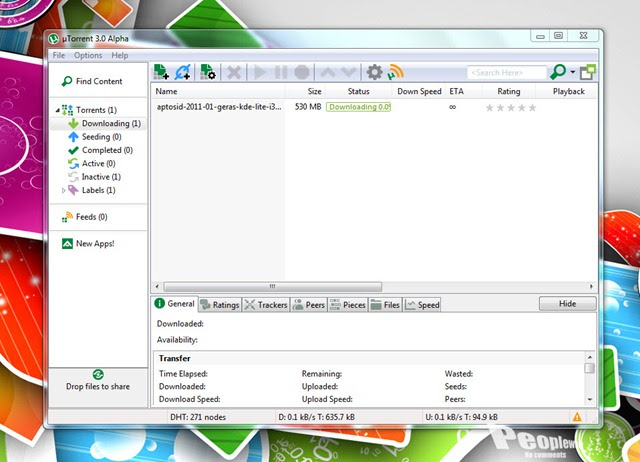
Task: Click the Downloading progress bar
Action: 358,107
